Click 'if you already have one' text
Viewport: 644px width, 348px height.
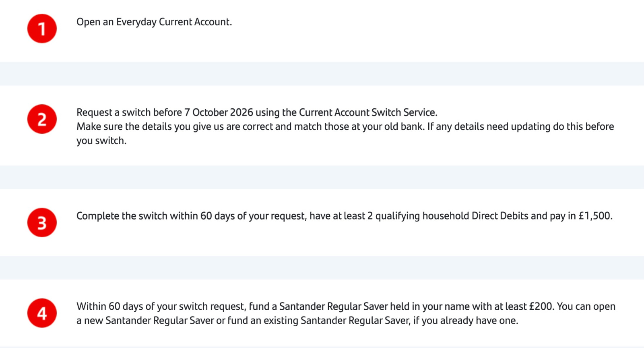pyautogui.click(x=464, y=321)
